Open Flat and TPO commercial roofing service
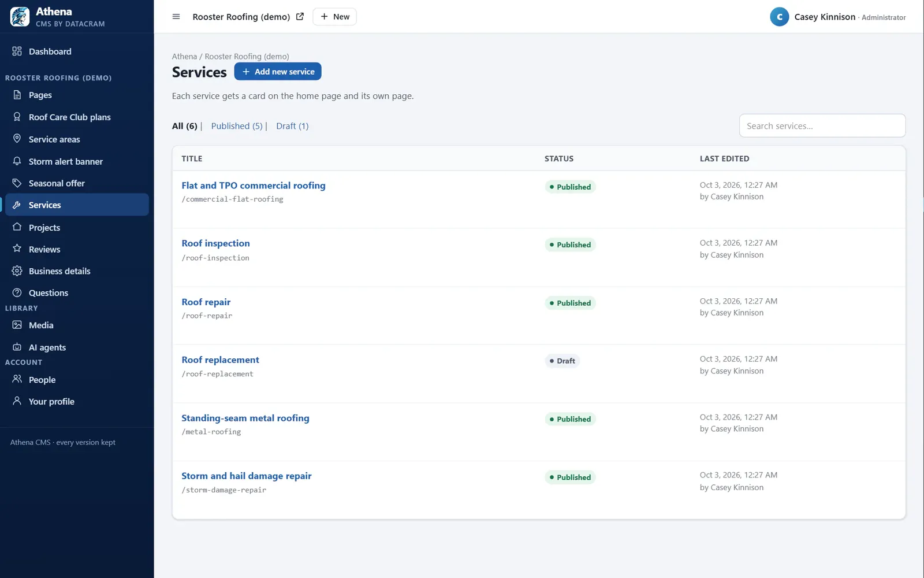Screen dimensions: 924x578 [x=254, y=186]
